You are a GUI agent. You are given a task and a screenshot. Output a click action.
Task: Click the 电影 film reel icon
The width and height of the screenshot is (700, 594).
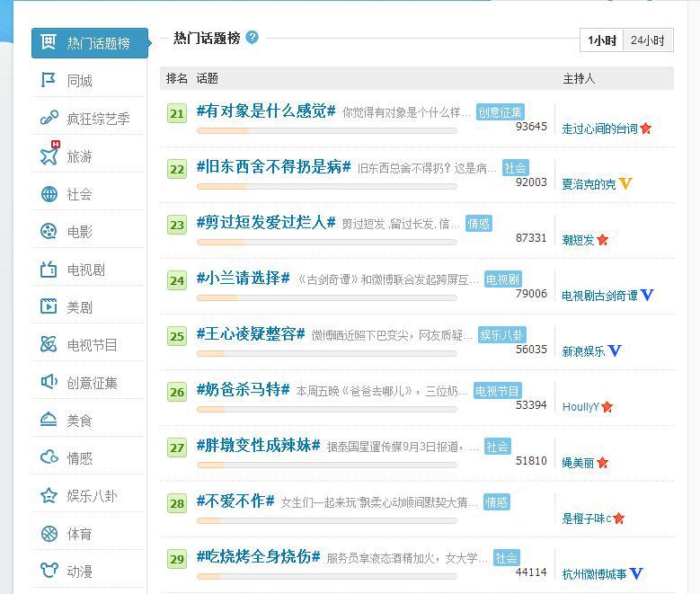[49, 231]
